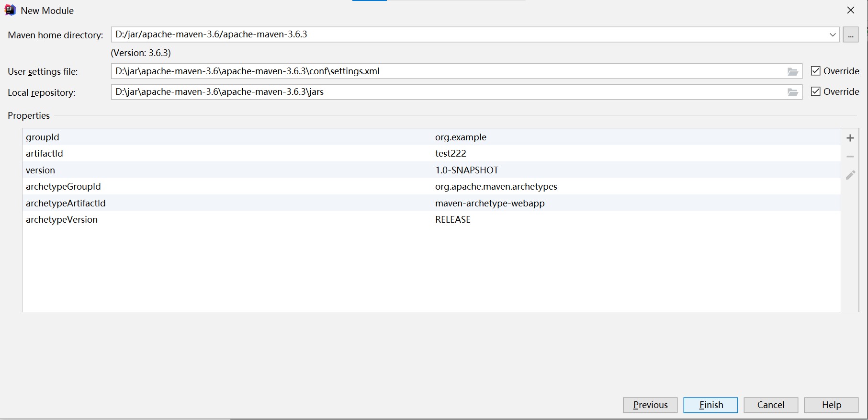
Task: Open Maven home directory browse ellipsis button
Action: point(850,34)
